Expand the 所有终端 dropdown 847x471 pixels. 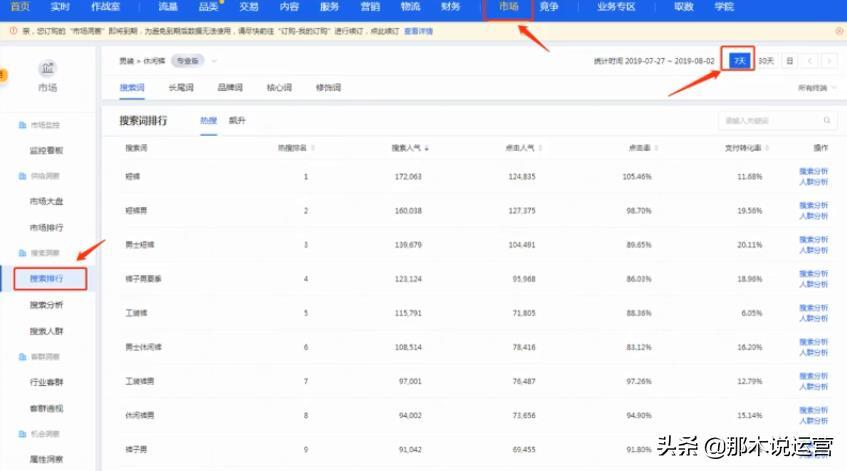click(817, 88)
